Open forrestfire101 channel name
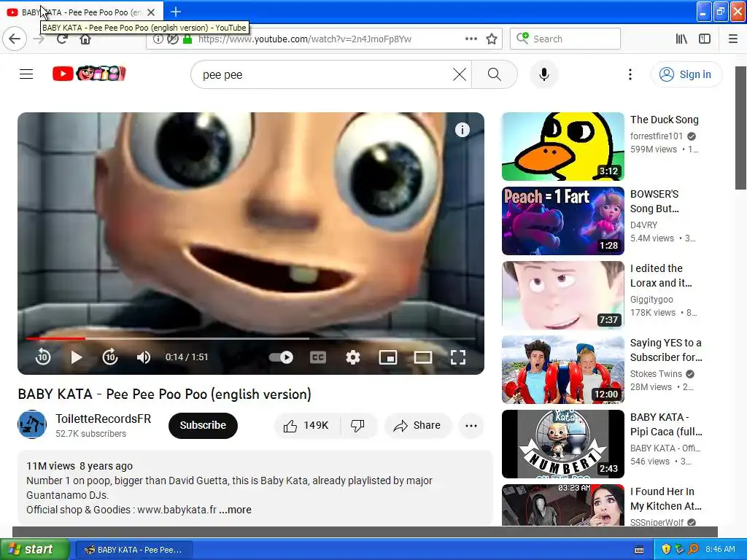The image size is (747, 560). click(x=656, y=136)
